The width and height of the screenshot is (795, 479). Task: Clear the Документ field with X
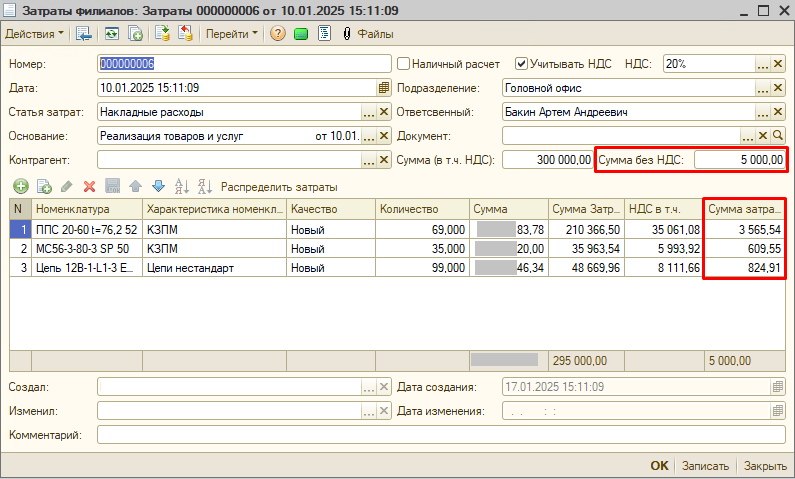pyautogui.click(x=763, y=135)
